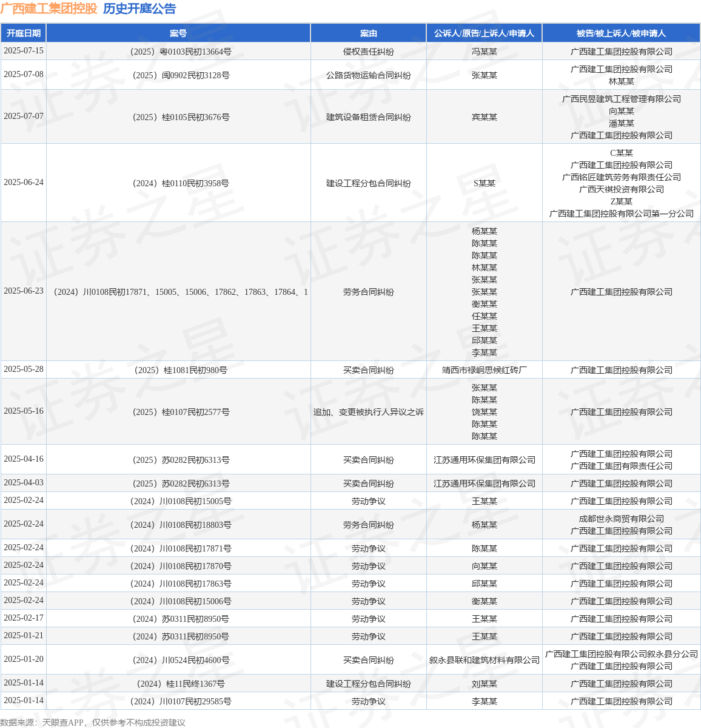Viewport: 701px width, 728px height.
Task: Click the 数据来源 天眼查APP footer note
Action: click(93, 723)
